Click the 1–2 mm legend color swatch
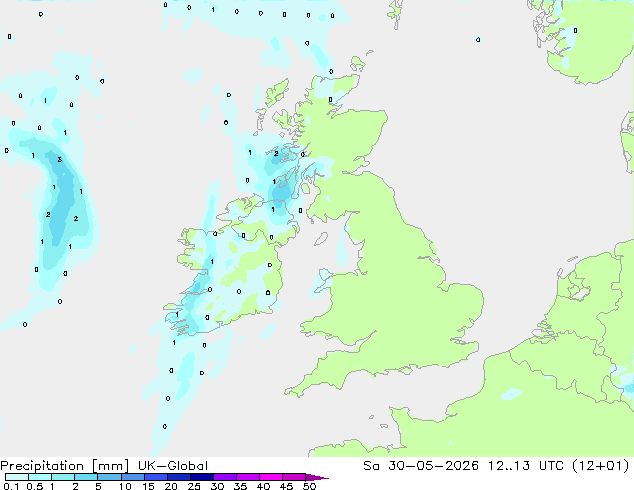 (63, 477)
